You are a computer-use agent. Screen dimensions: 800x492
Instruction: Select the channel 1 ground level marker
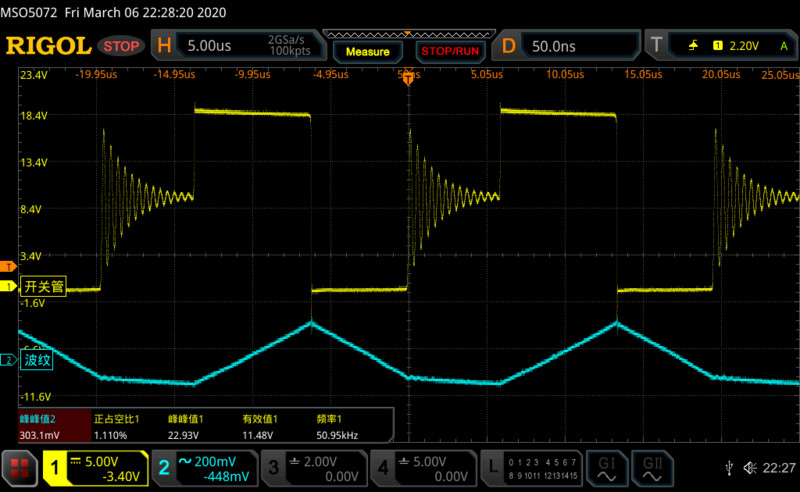tap(8, 288)
